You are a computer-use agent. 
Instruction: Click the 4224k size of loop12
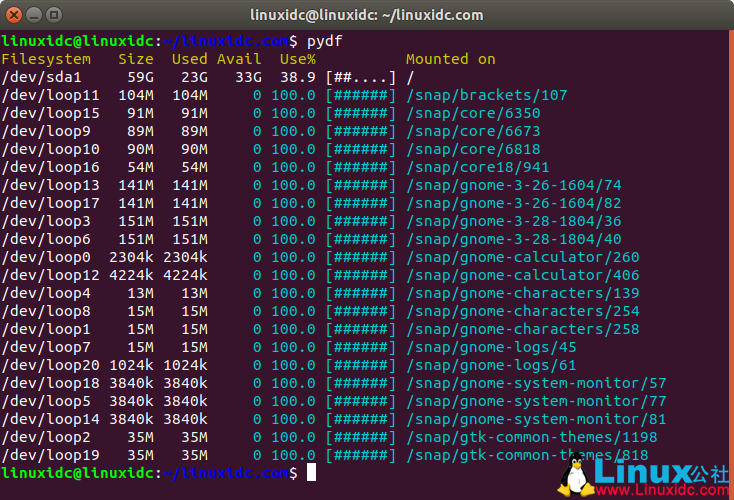[131, 275]
